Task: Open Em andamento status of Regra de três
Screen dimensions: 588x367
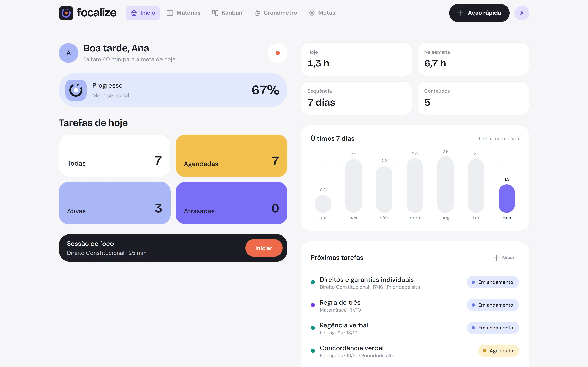Action: click(x=492, y=305)
